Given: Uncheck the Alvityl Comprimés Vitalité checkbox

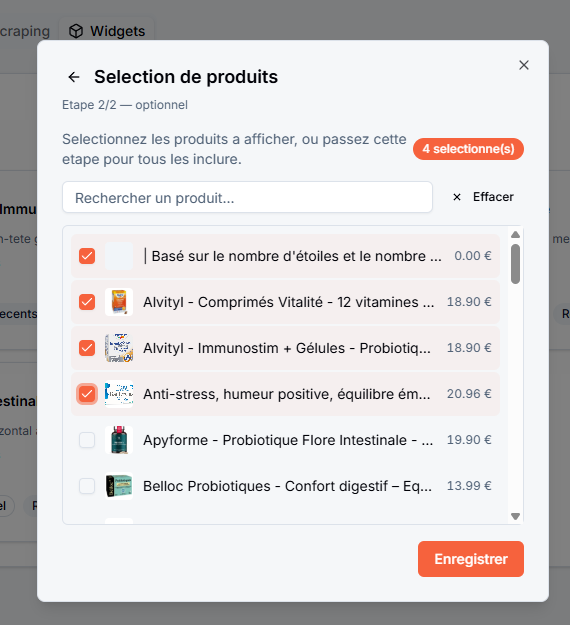Looking at the screenshot, I should 87,302.
